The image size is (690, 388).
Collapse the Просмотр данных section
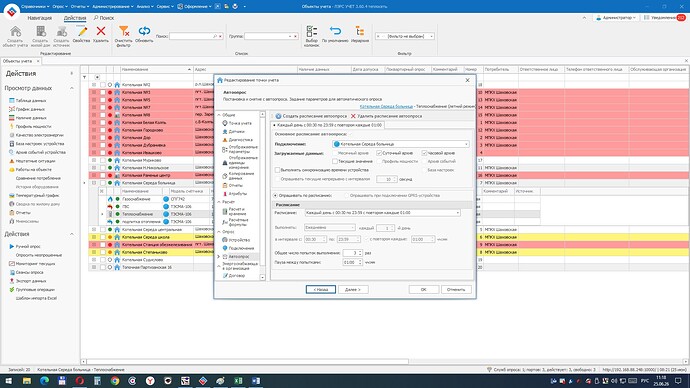click(72, 88)
